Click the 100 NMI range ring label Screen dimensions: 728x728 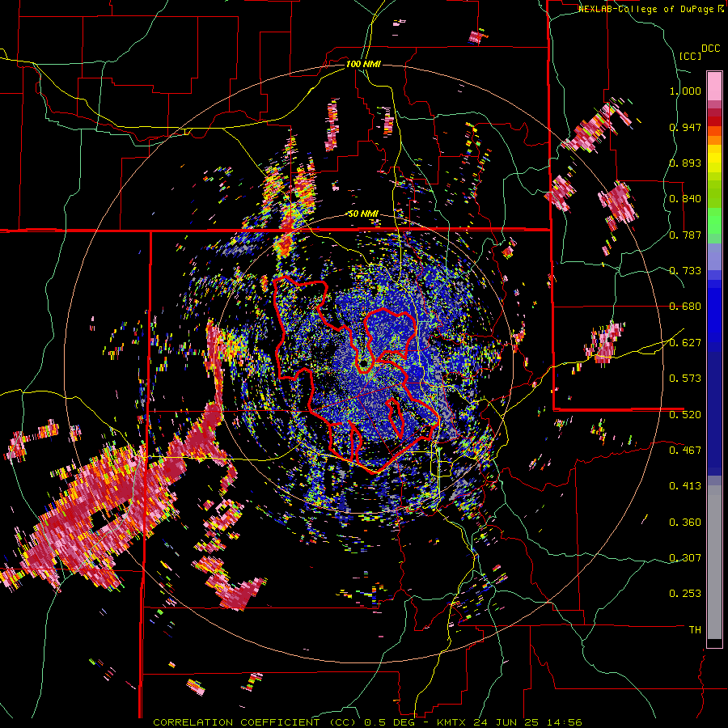[363, 64]
